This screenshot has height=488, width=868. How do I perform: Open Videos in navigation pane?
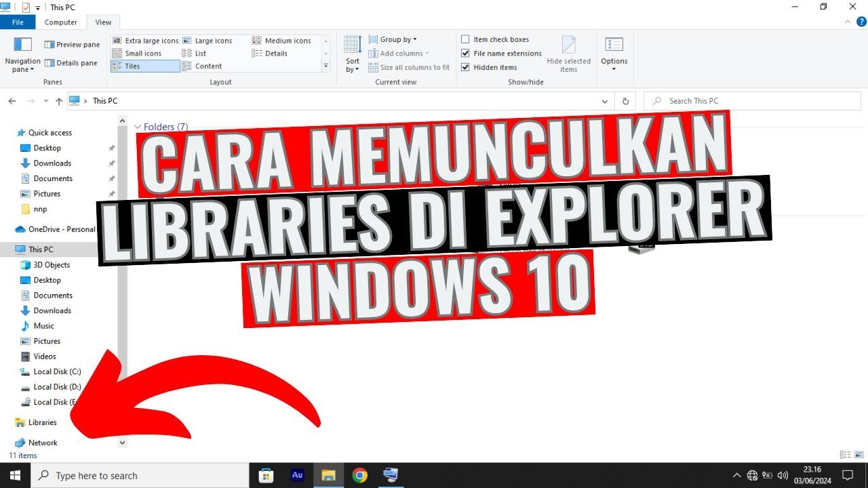click(x=45, y=357)
